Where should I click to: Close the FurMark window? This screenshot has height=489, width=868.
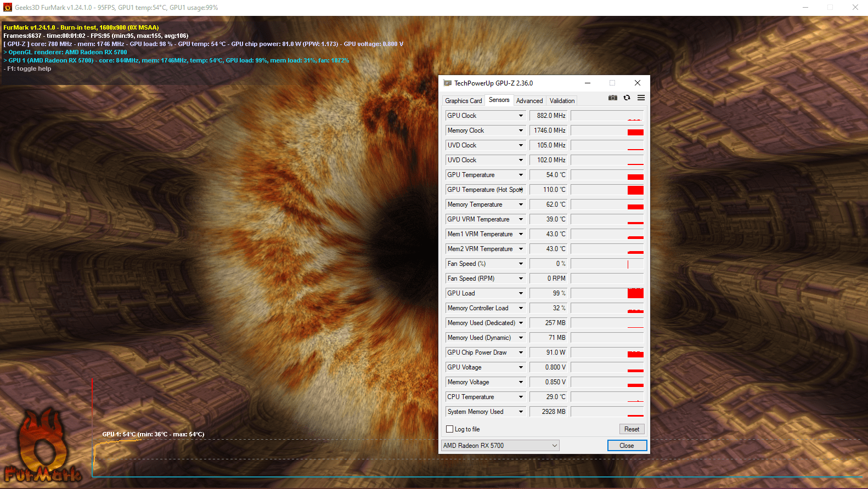click(x=855, y=8)
